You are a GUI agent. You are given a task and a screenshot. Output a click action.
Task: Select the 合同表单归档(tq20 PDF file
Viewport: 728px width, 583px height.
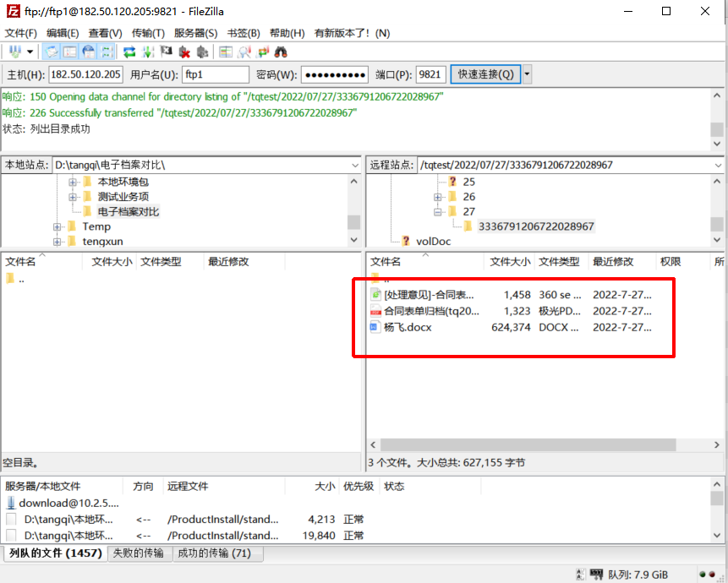(x=511, y=311)
